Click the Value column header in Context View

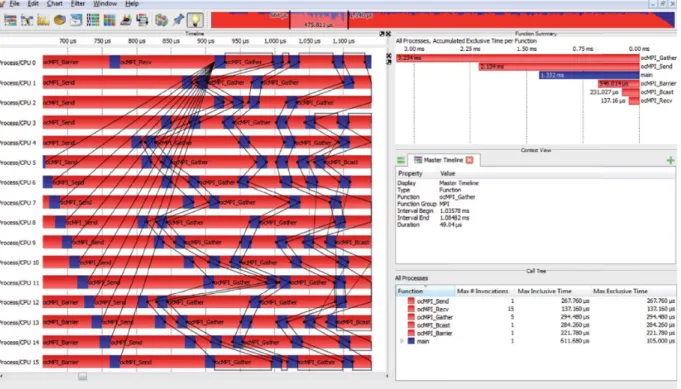pyautogui.click(x=447, y=173)
